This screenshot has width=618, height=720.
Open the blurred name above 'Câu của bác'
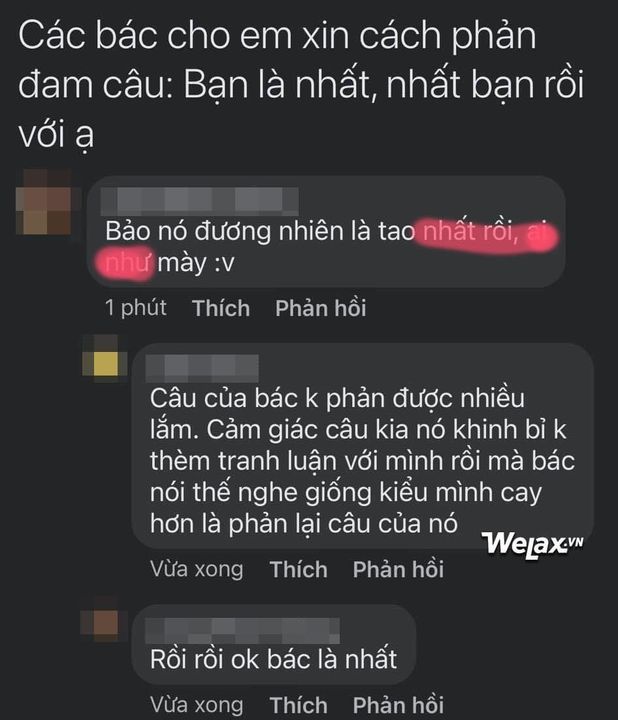point(202,368)
